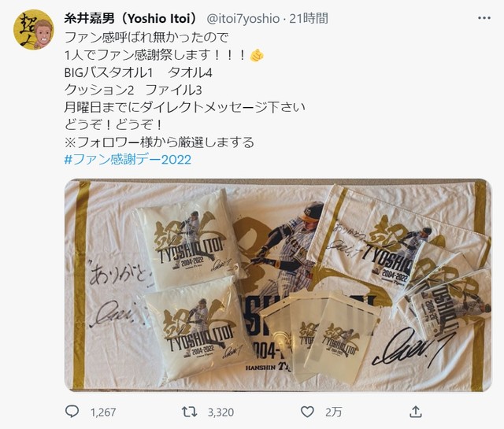504x429 pixels.
Task: Open the three-dot more options menu
Action: tap(484, 18)
